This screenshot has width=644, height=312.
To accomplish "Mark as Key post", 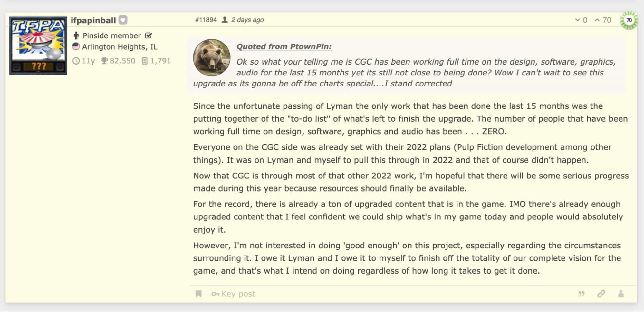I will click(233, 294).
